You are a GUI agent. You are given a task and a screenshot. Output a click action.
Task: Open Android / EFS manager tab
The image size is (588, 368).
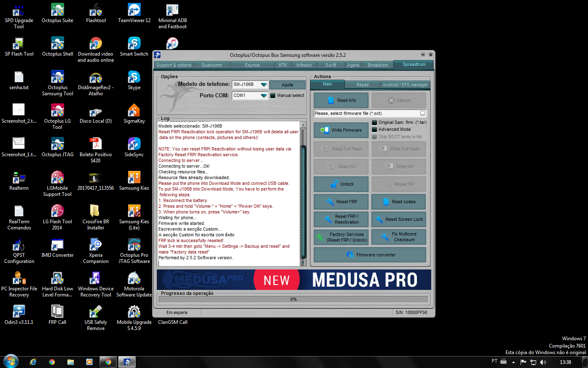point(405,85)
